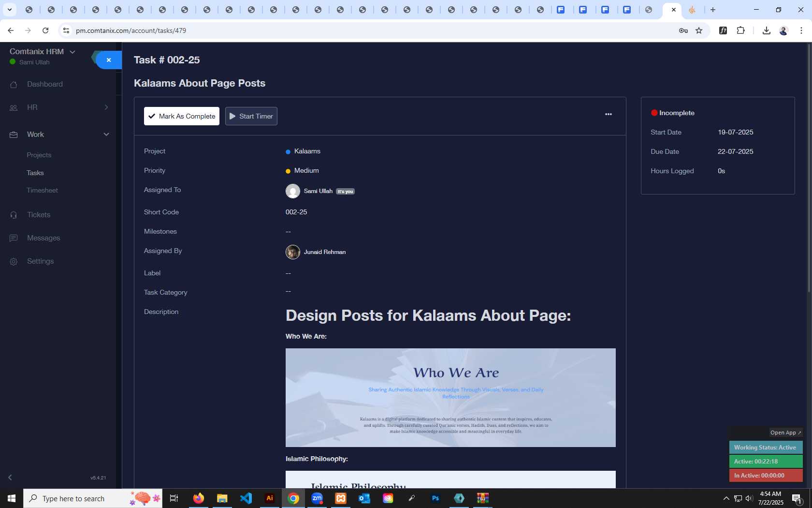Open the Who We Are image
812x508 pixels.
click(x=450, y=398)
